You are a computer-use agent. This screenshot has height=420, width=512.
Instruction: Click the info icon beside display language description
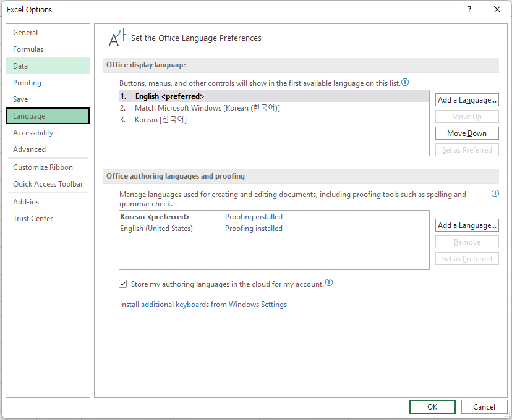405,83
